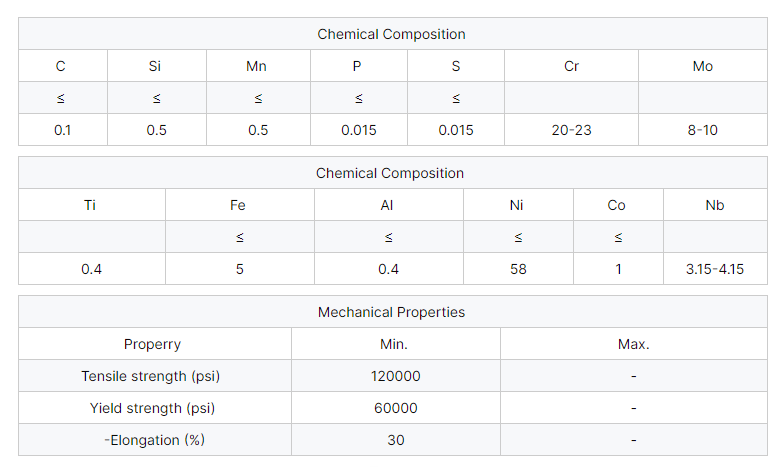
Task: Select the Max. column header
Action: coord(634,344)
